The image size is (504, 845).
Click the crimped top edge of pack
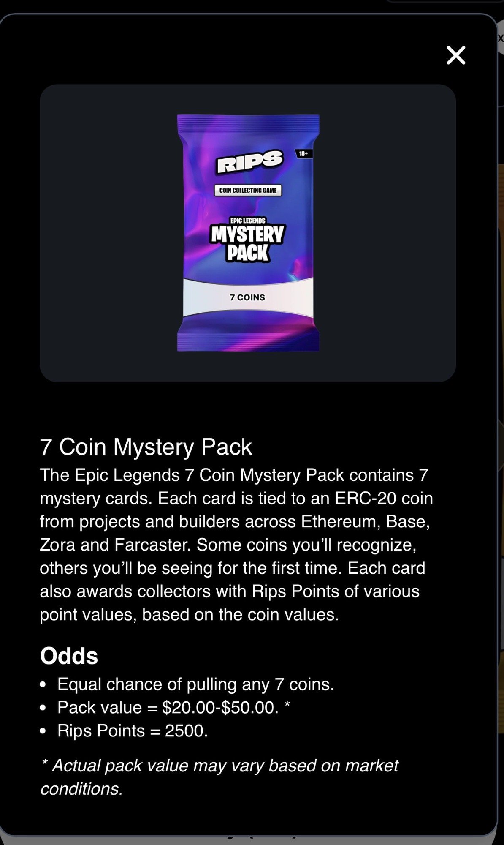pyautogui.click(x=248, y=122)
